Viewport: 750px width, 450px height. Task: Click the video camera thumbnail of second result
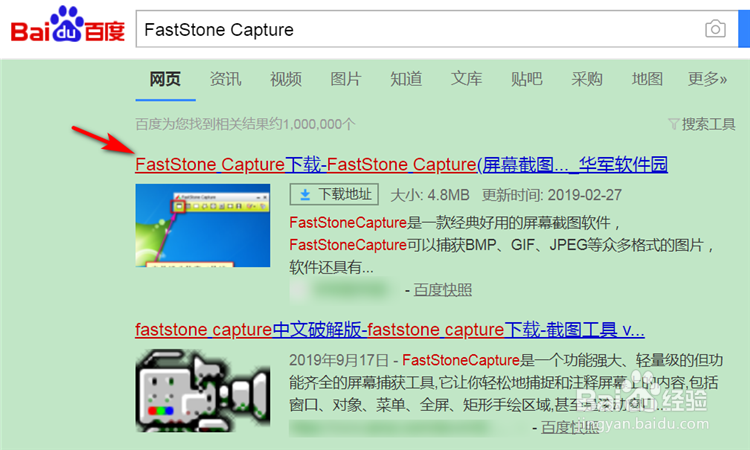pyautogui.click(x=203, y=391)
